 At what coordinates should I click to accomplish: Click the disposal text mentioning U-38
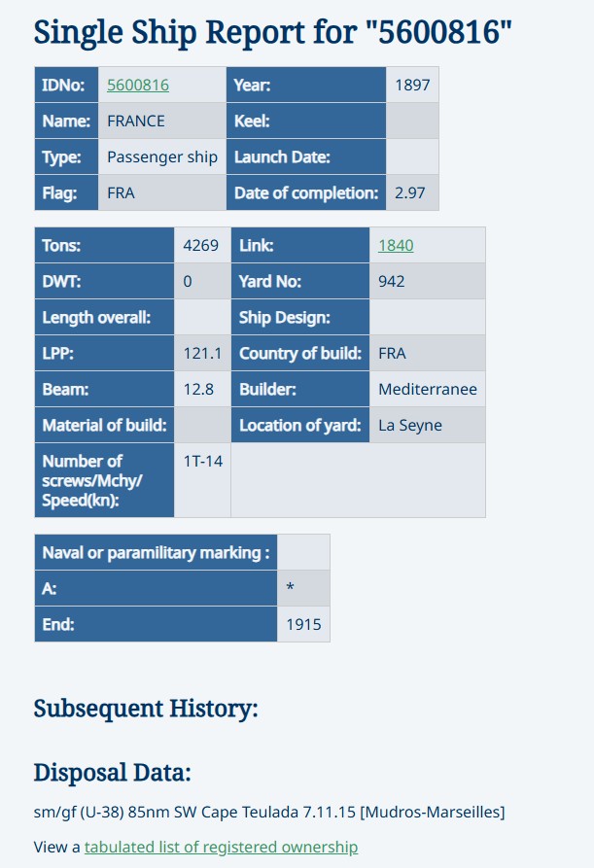(x=269, y=812)
